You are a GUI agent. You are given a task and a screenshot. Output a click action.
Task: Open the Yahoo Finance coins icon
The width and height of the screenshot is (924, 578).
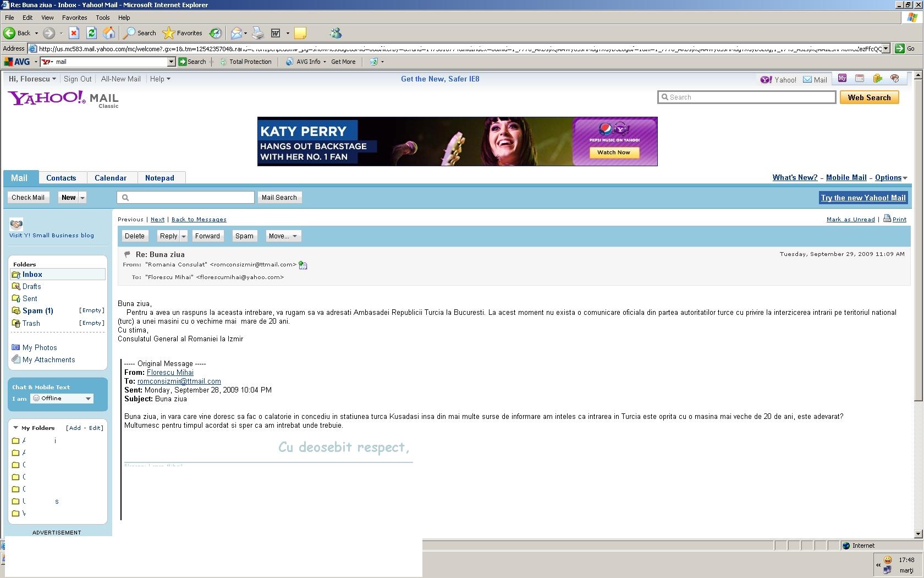point(877,79)
